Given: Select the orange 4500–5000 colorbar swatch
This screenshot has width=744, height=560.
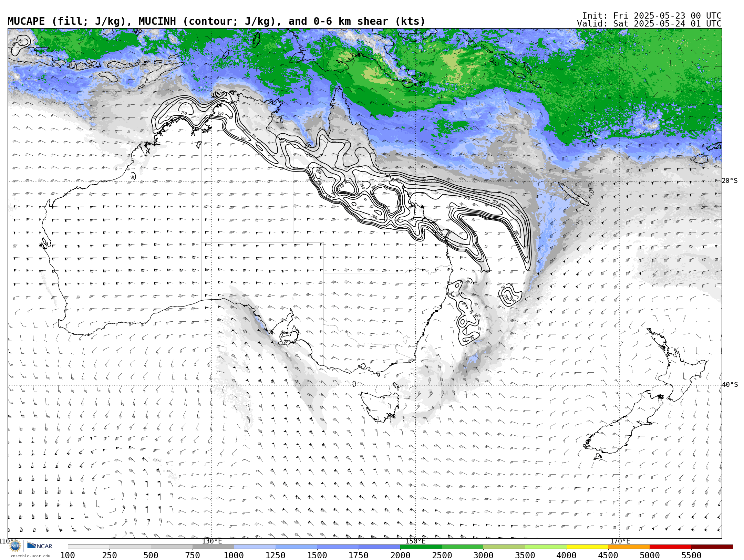Looking at the screenshot, I should pos(629,547).
